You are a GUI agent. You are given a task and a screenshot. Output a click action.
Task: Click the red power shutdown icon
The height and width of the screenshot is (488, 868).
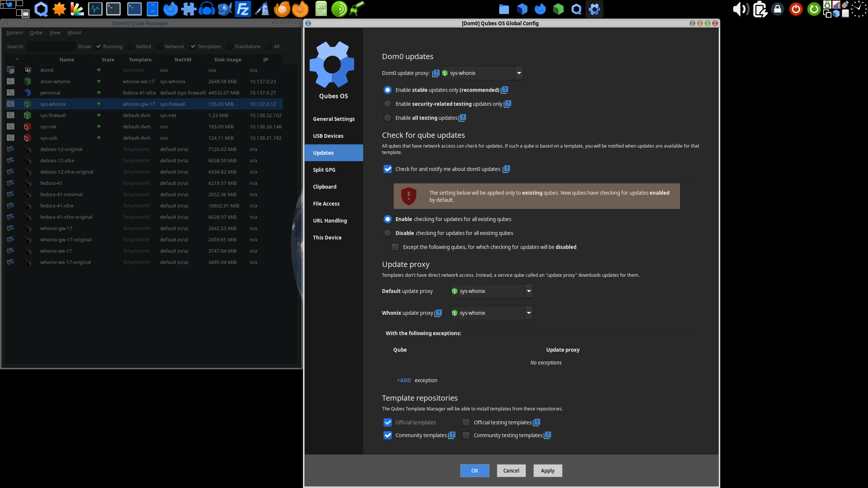tap(796, 9)
